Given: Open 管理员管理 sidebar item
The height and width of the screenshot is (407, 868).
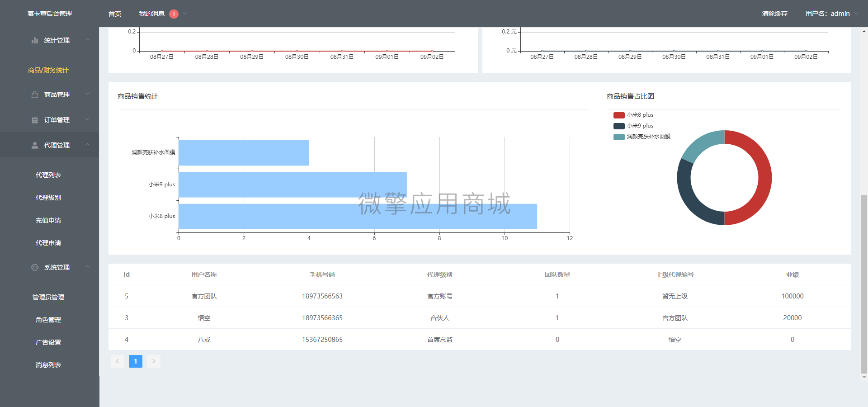Looking at the screenshot, I should pyautogui.click(x=48, y=297).
